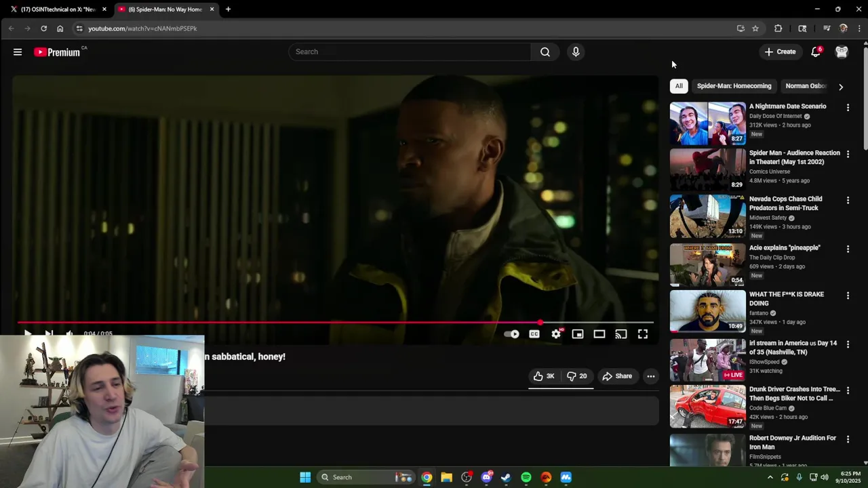Open the notifications bell
This screenshot has width=868, height=488.
816,52
